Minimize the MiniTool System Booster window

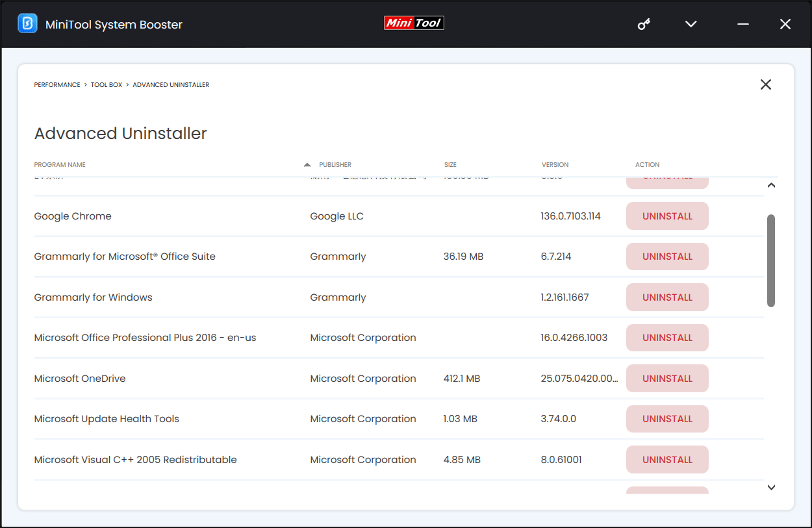pyautogui.click(x=743, y=24)
